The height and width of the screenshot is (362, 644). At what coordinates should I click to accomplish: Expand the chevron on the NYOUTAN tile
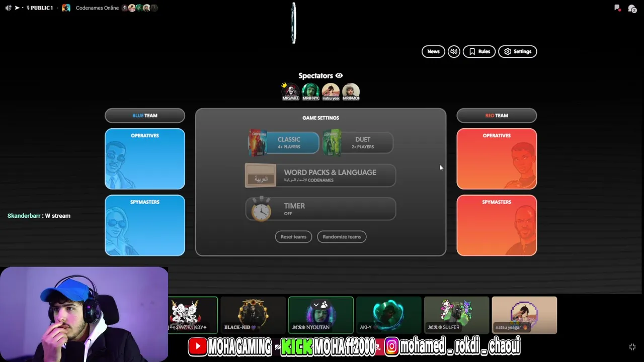(x=316, y=305)
